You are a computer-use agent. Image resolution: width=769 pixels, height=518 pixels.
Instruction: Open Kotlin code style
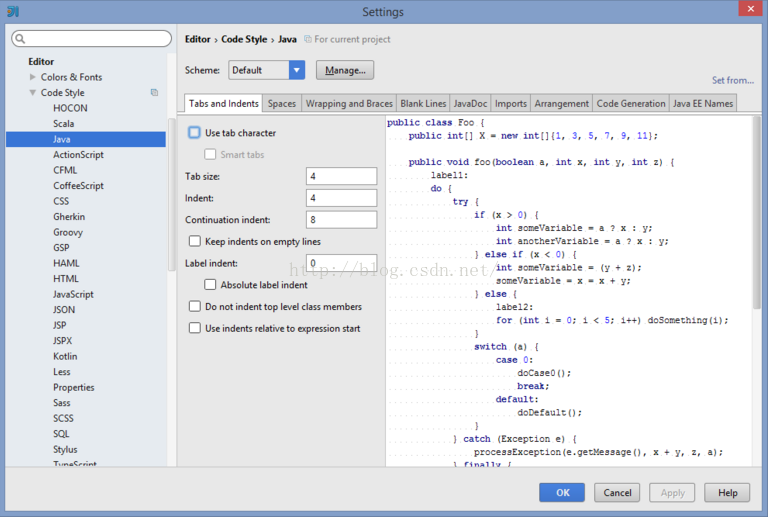tap(65, 356)
